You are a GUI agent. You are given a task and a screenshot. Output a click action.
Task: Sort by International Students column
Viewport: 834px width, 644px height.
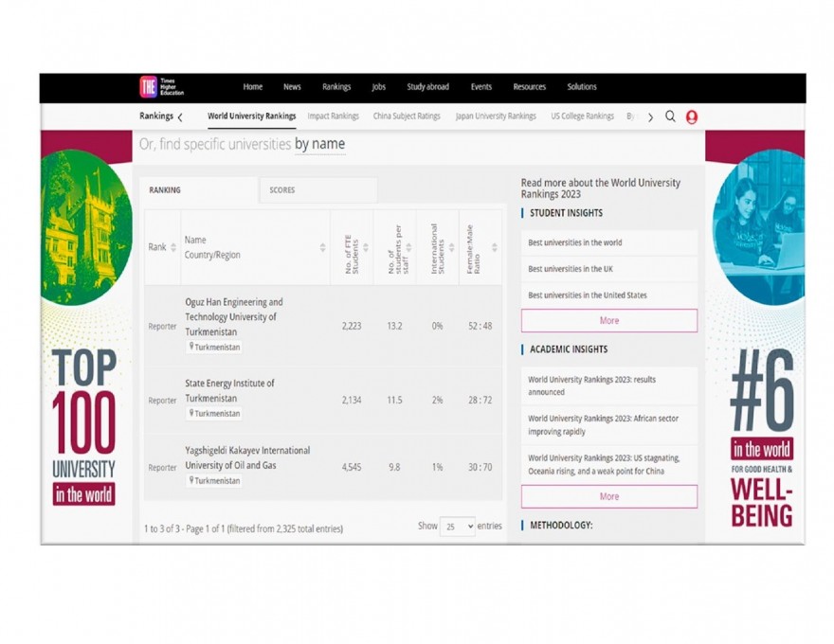[451, 247]
